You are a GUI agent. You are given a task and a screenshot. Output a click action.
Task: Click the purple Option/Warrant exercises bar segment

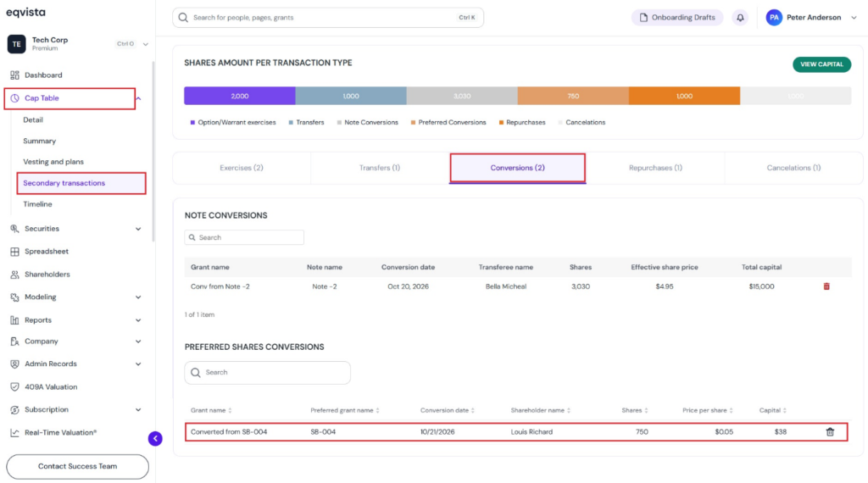tap(240, 96)
